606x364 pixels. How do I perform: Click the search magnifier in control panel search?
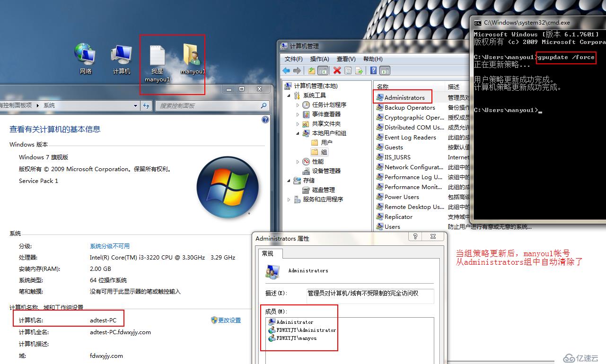(263, 105)
